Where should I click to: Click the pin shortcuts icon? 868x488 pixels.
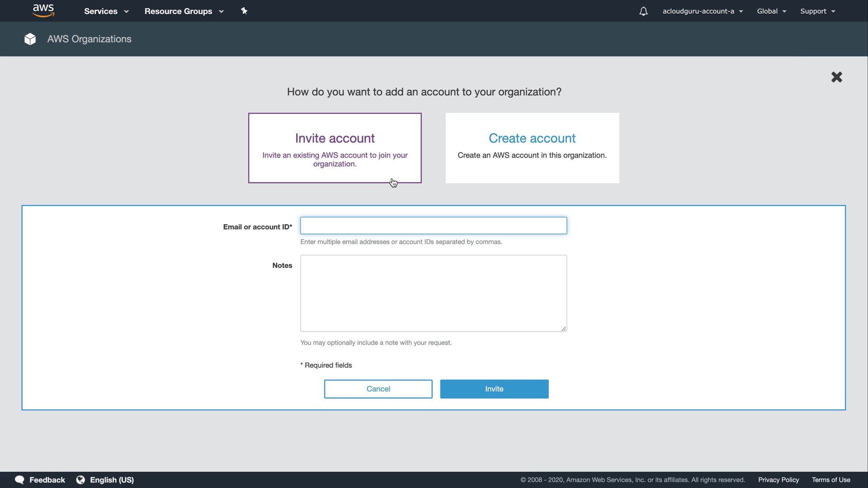click(x=244, y=11)
